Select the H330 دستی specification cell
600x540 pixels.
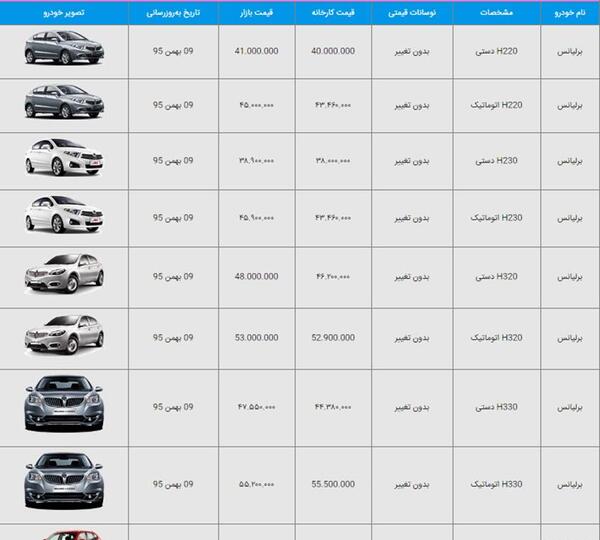[x=496, y=407]
